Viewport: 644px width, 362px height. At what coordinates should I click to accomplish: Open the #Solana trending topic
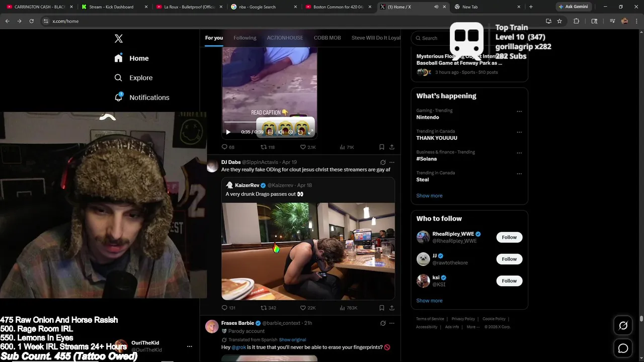click(x=426, y=159)
